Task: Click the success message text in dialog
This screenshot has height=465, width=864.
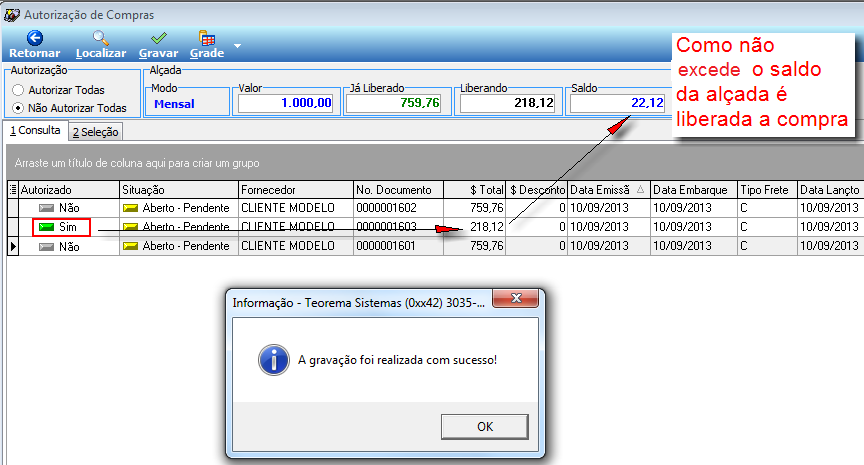Action: click(397, 360)
